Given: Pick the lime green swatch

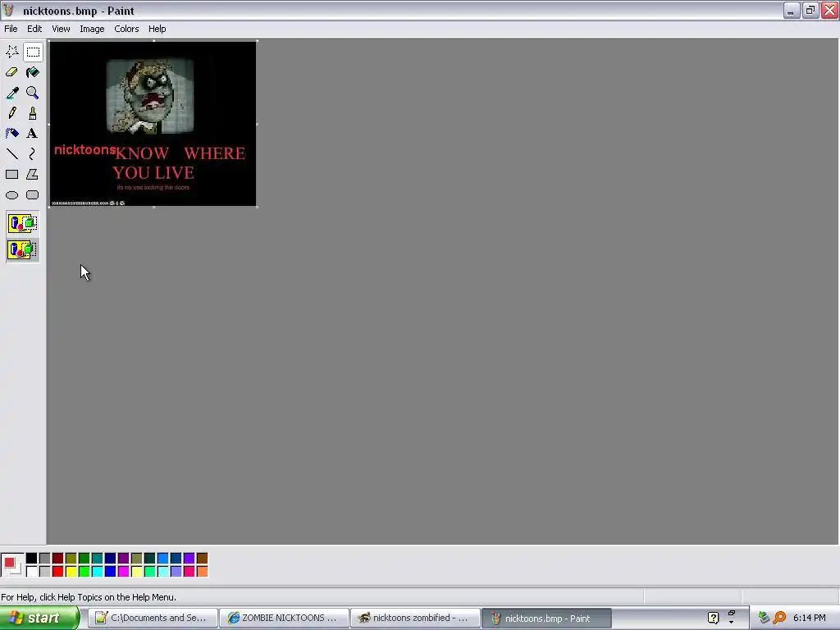Looking at the screenshot, I should (x=84, y=572).
